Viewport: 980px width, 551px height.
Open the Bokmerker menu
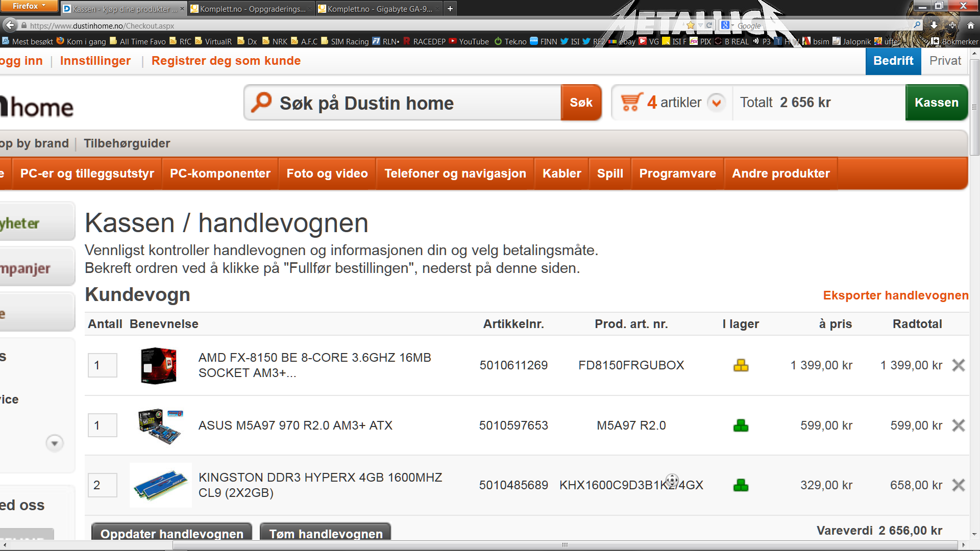[x=954, y=41]
